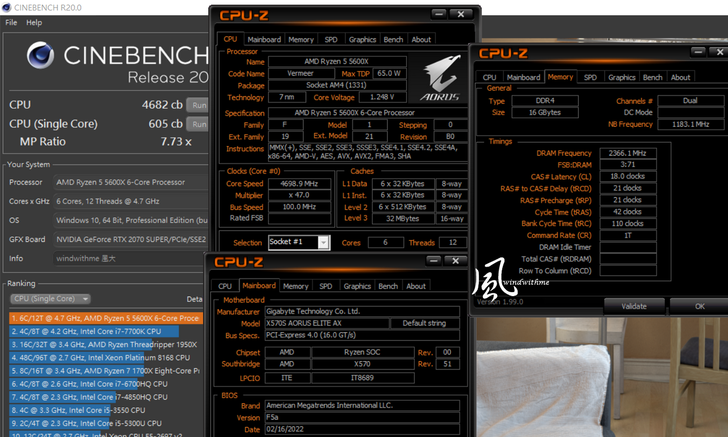Run the CPU multi-core benchmark
This screenshot has height=437, width=728.
pos(199,104)
